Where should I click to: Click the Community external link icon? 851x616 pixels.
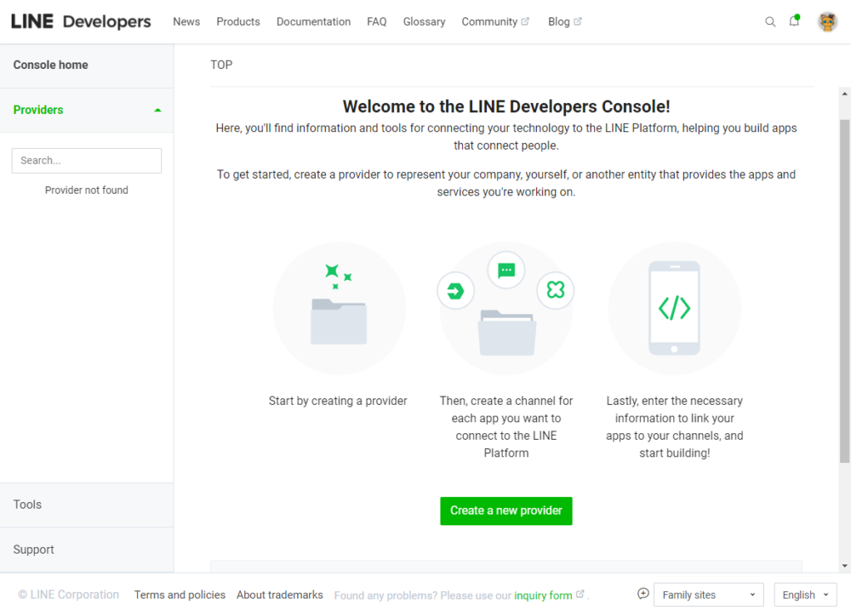point(527,21)
